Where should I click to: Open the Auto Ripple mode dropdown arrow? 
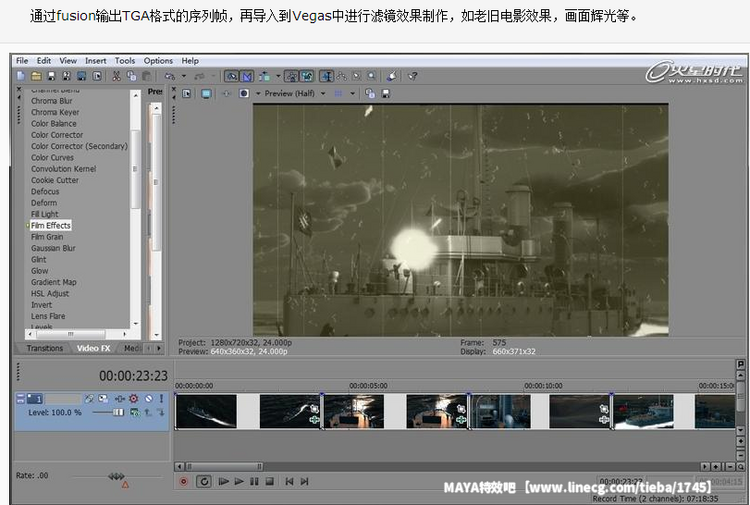278,76
